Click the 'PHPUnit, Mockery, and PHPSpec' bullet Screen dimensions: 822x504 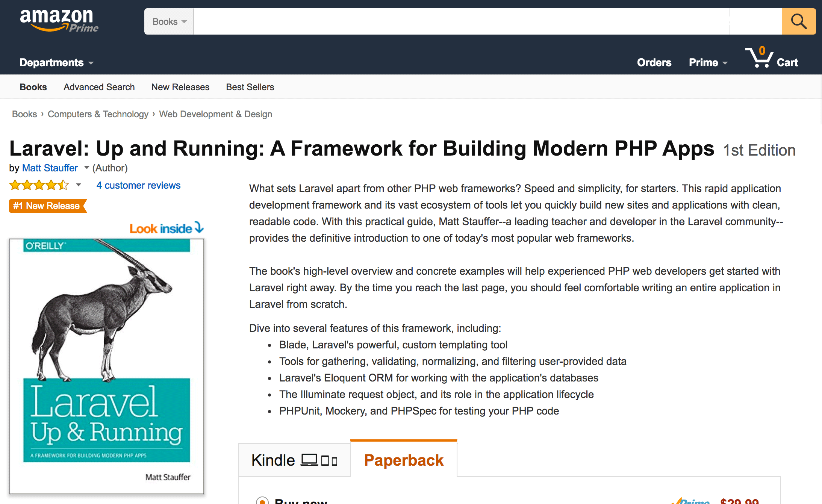point(419,411)
